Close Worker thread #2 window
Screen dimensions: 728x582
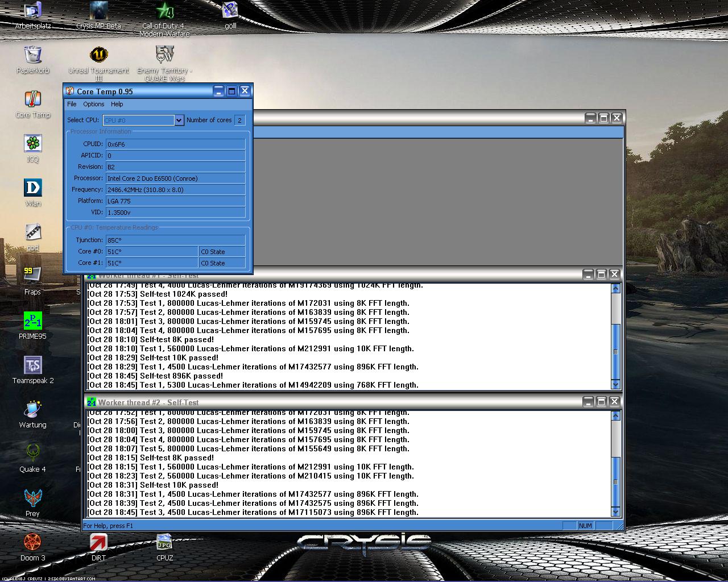click(x=614, y=402)
